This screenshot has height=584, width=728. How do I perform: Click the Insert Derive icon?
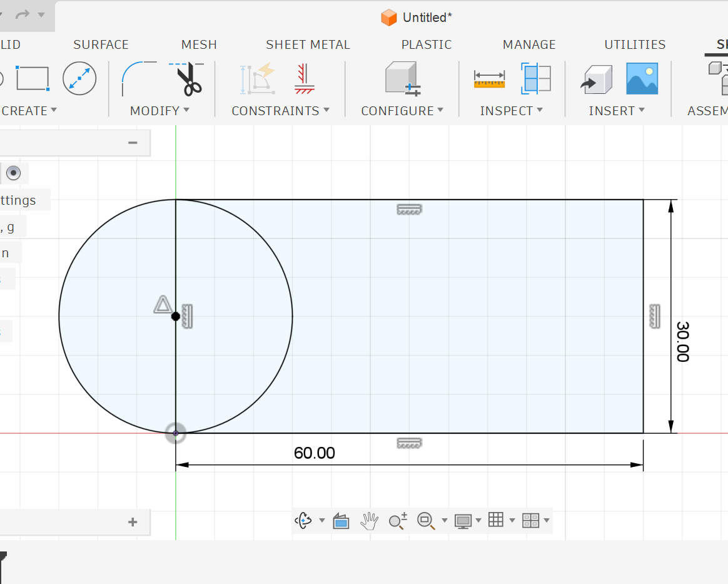tap(597, 79)
